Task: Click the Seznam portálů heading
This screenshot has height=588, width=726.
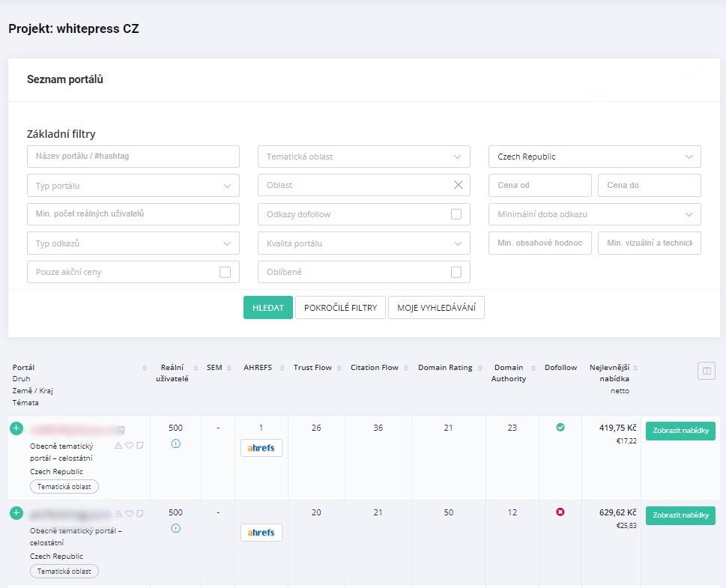Action: [65, 79]
